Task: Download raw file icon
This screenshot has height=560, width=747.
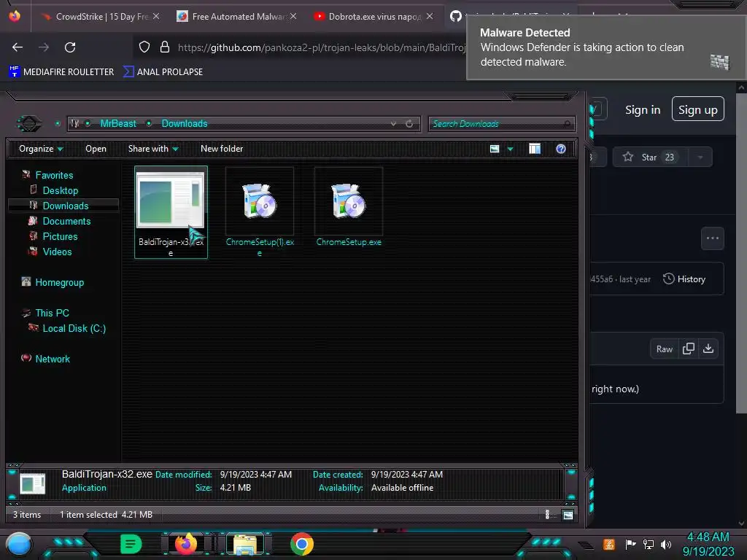Action: pyautogui.click(x=708, y=349)
